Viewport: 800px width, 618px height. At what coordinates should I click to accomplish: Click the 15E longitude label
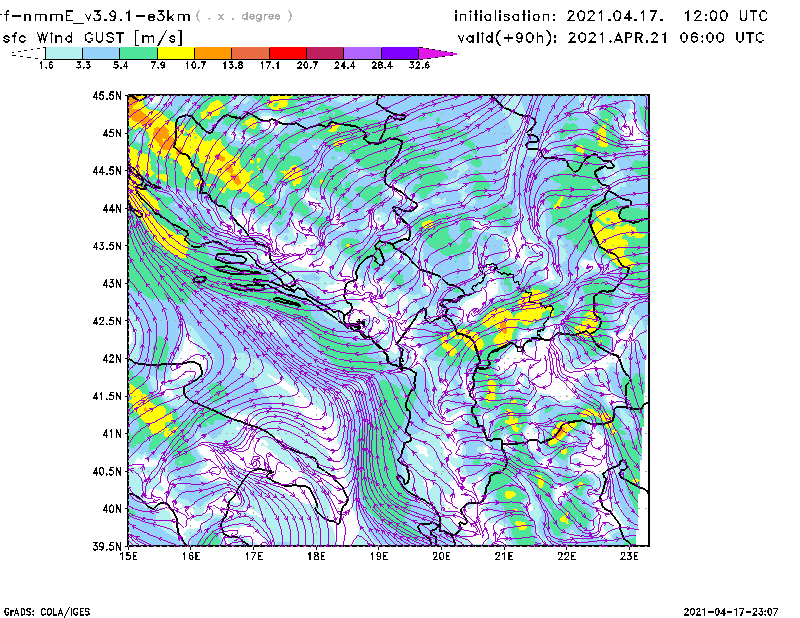click(128, 556)
